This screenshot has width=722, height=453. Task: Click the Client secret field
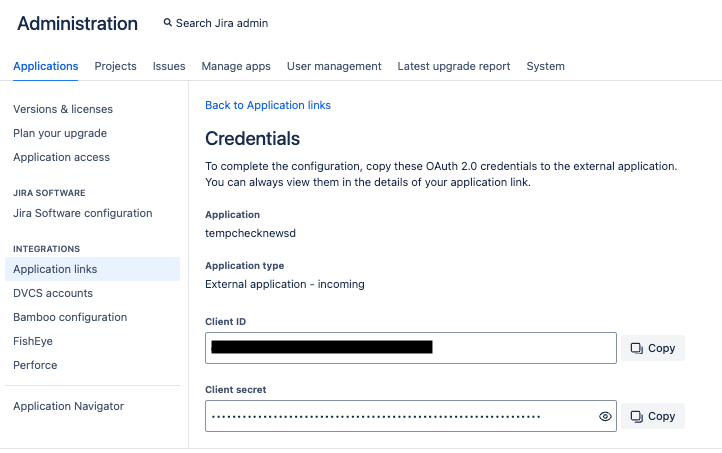(x=400, y=416)
